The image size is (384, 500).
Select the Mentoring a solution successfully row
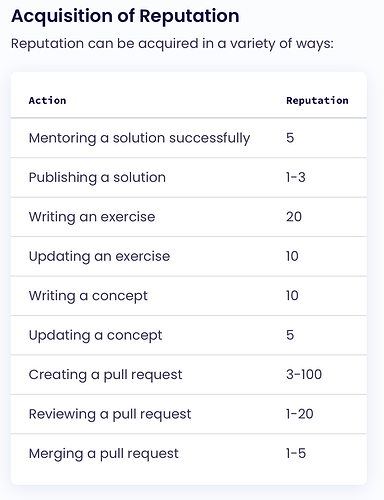tap(189, 138)
